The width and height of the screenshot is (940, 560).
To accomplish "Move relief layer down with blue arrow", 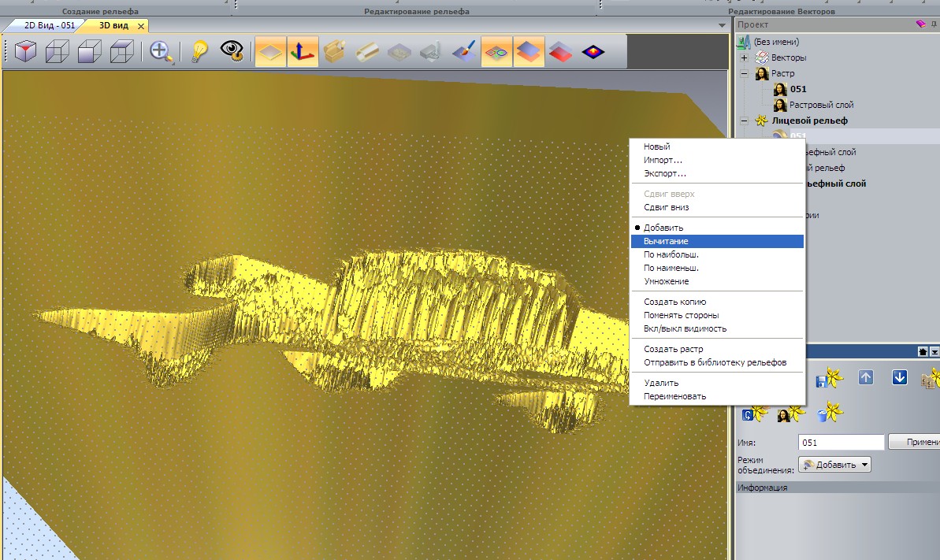I will coord(900,378).
